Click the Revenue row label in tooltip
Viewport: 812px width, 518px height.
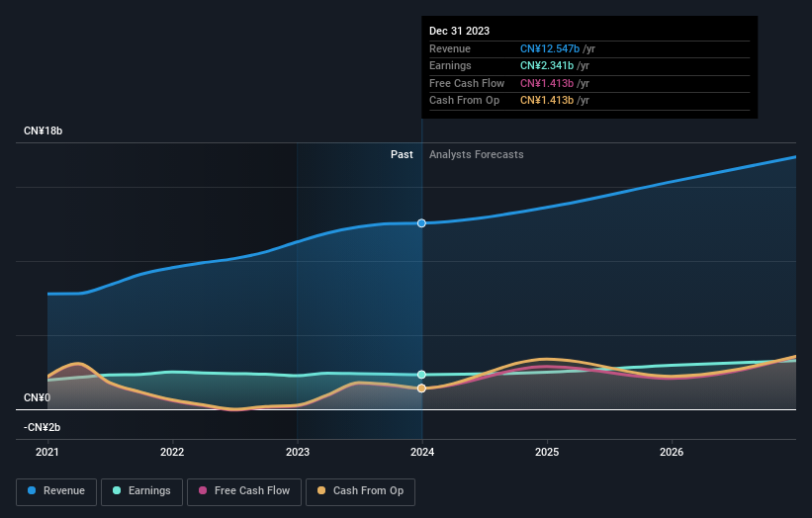pos(450,48)
